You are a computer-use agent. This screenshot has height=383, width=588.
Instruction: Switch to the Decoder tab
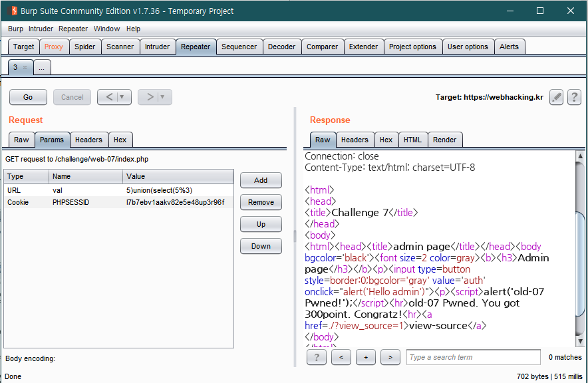click(x=281, y=47)
